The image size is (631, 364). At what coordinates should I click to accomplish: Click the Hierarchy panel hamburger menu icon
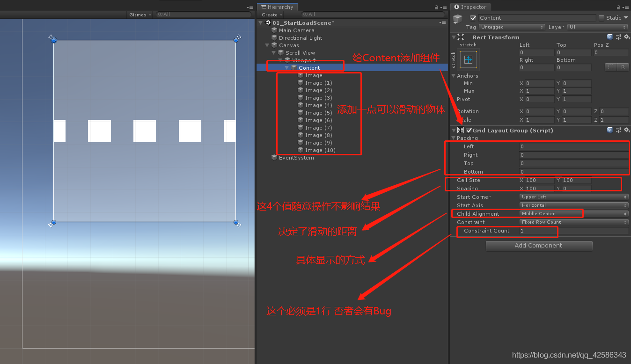pos(444,7)
